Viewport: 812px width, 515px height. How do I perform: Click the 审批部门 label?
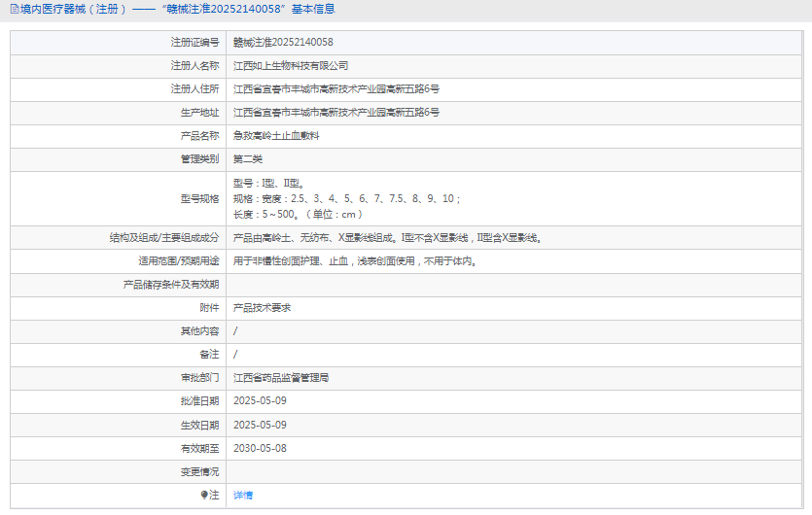click(x=200, y=378)
